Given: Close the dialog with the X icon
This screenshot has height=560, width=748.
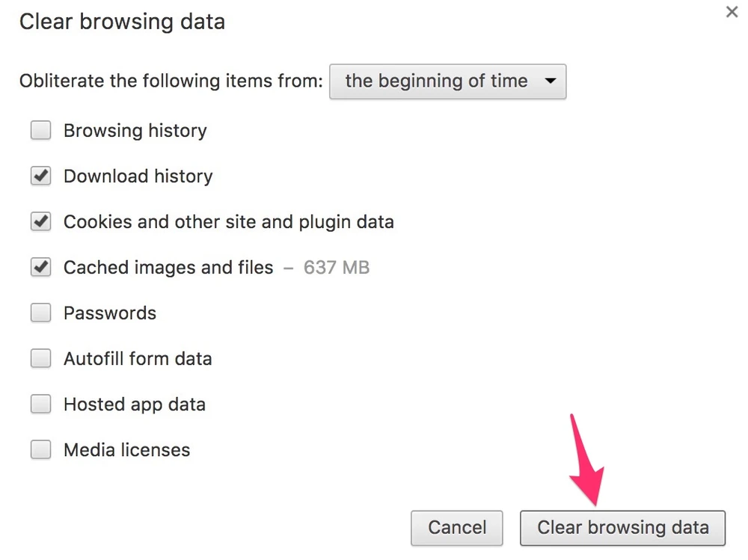Looking at the screenshot, I should coord(732,13).
